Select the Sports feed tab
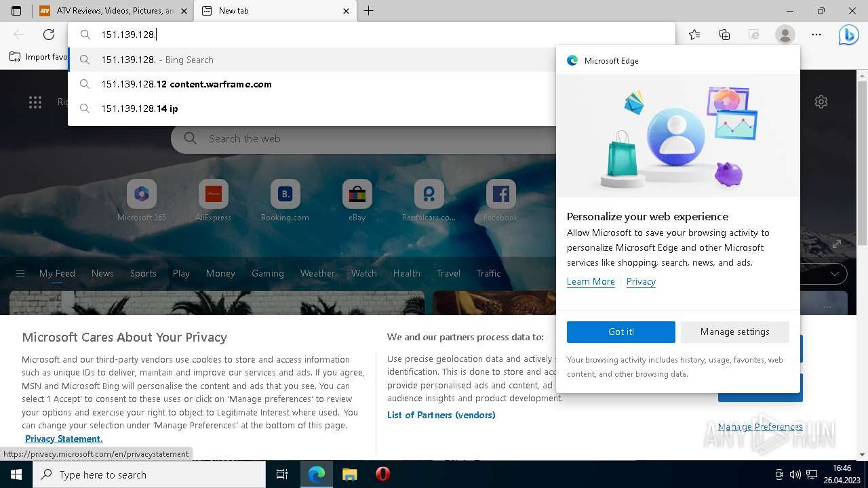868x488 pixels. [x=143, y=273]
